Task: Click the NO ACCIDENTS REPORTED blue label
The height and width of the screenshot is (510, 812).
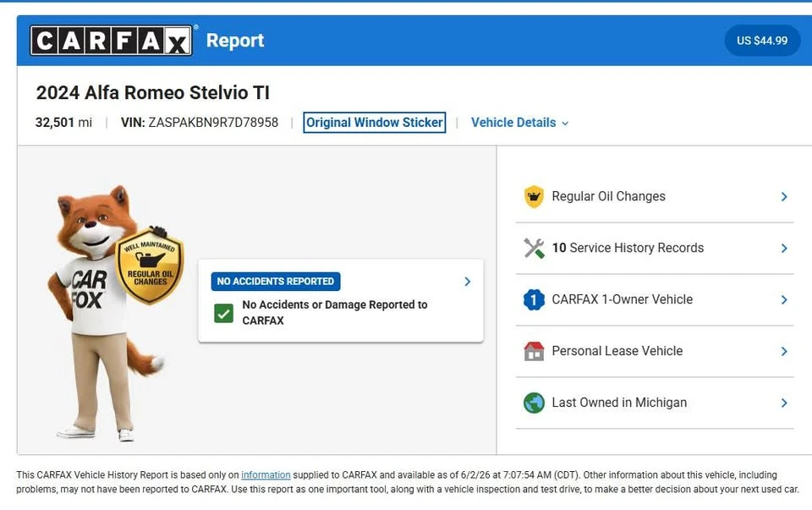Action: 276,281
